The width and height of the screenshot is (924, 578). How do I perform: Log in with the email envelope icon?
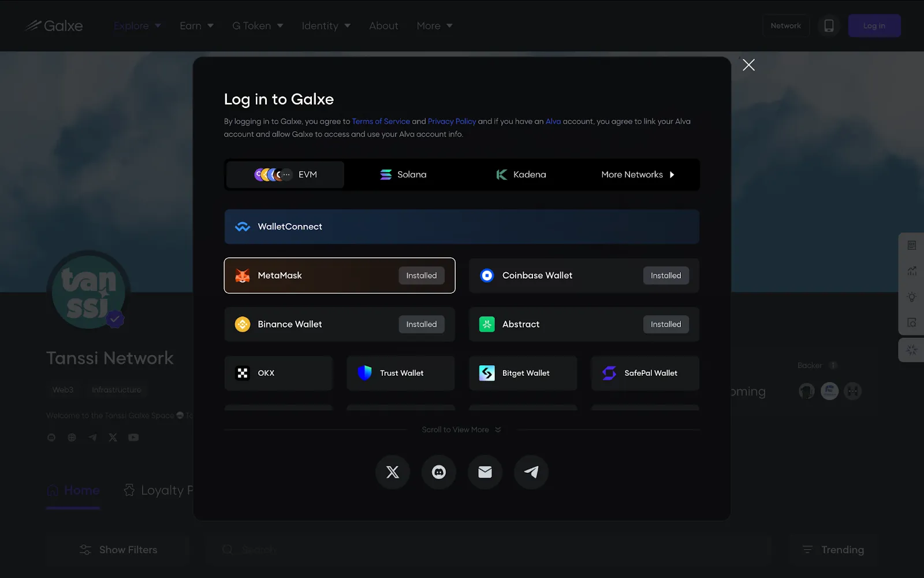point(485,472)
